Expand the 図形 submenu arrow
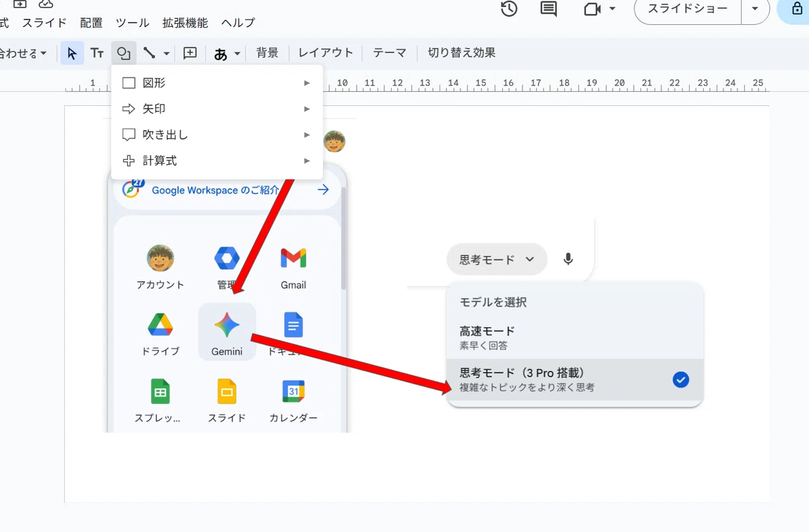The image size is (809, 532). [x=307, y=83]
